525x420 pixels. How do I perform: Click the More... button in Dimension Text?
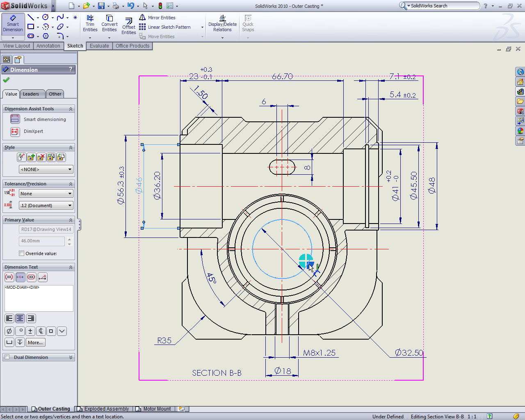(35, 342)
